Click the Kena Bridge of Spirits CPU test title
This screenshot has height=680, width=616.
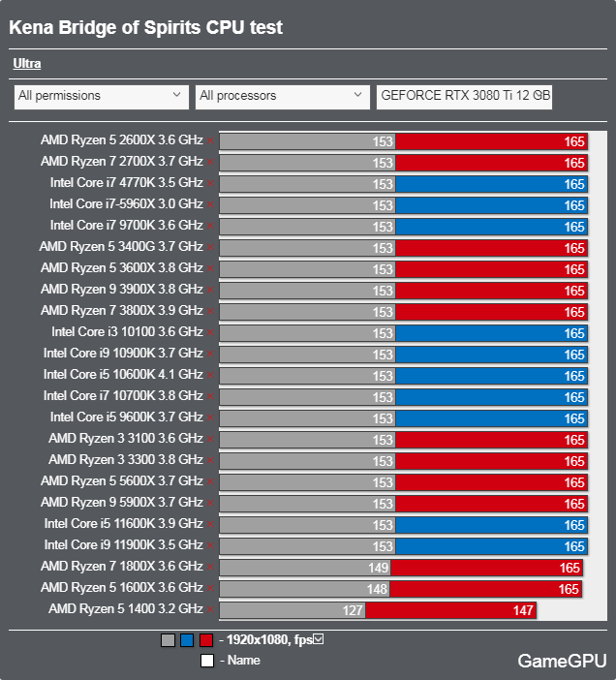point(145,27)
